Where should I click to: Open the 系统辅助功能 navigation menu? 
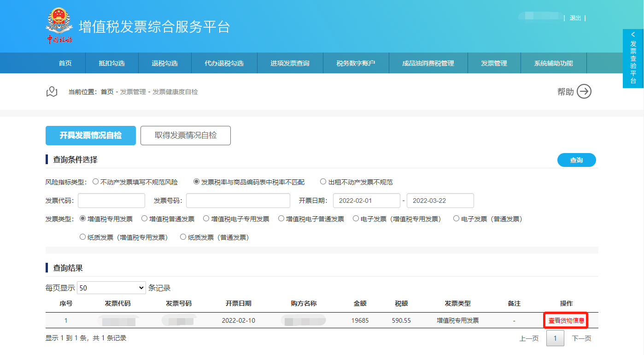pyautogui.click(x=554, y=63)
